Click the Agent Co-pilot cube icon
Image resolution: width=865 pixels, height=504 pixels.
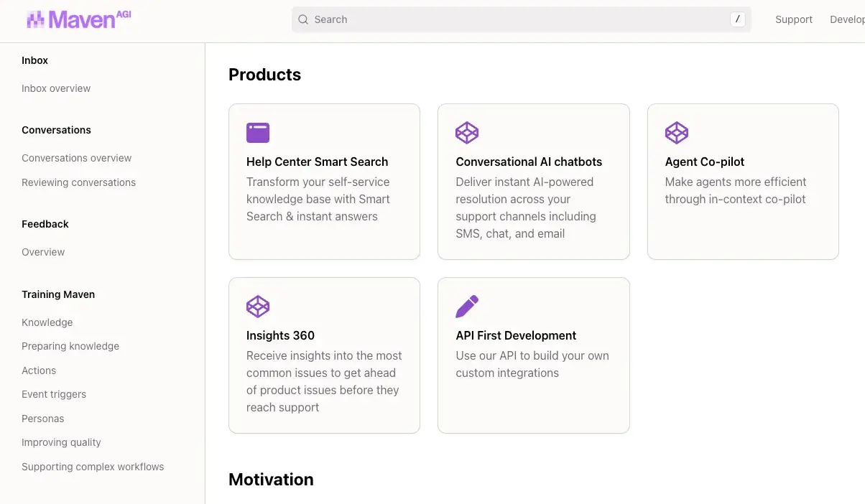(x=676, y=132)
